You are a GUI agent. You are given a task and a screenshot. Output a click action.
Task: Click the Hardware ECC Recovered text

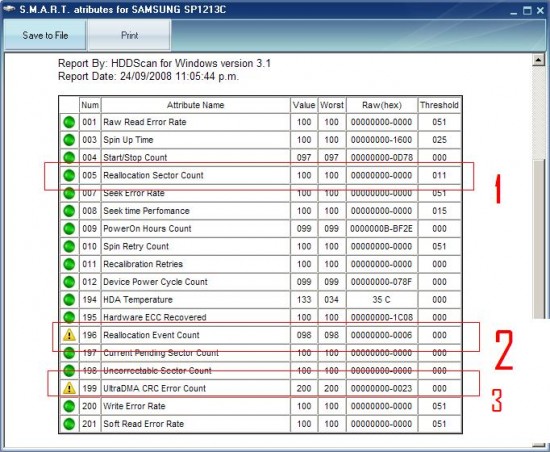(155, 317)
